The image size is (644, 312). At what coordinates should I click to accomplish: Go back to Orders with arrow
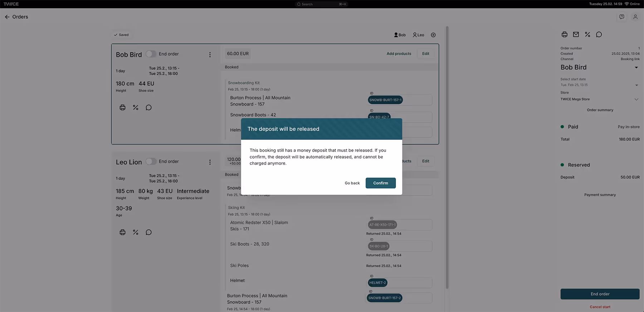pyautogui.click(x=7, y=17)
